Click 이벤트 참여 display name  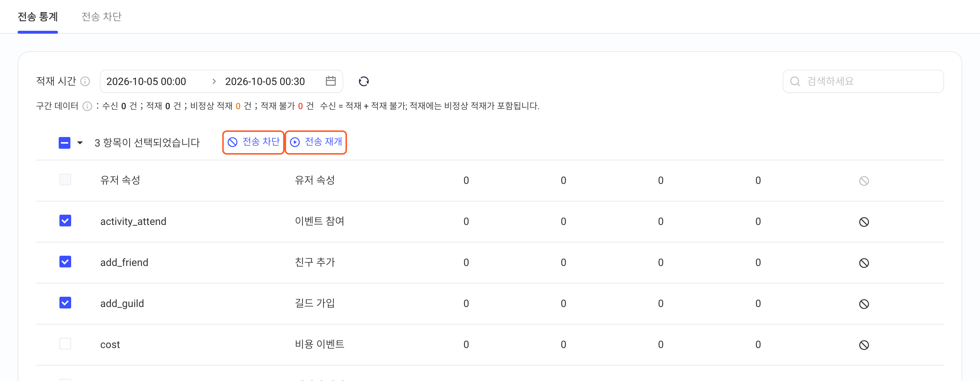tap(319, 221)
